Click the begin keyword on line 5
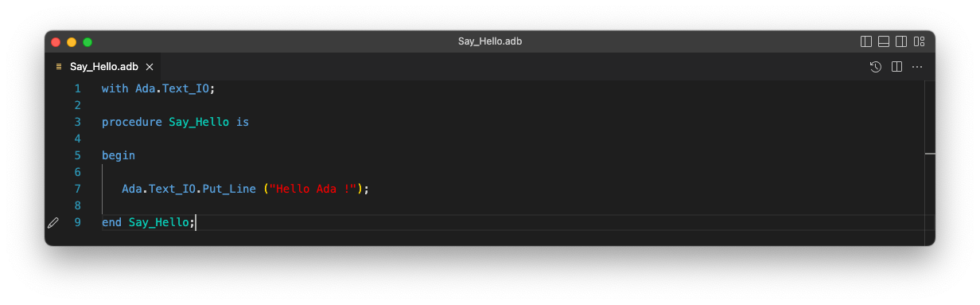The width and height of the screenshot is (980, 305). click(119, 155)
